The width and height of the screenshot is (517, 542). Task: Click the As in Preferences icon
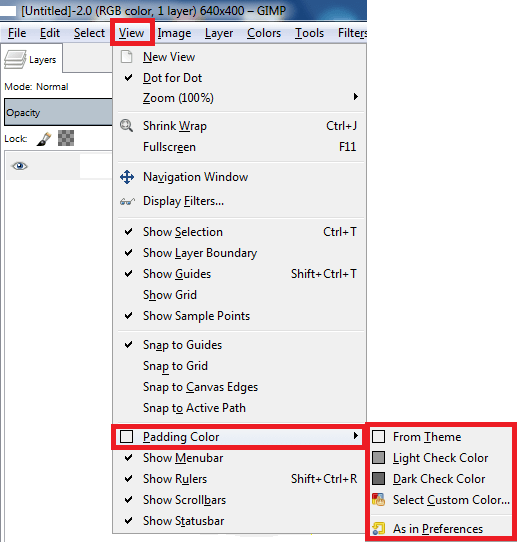pos(378,529)
